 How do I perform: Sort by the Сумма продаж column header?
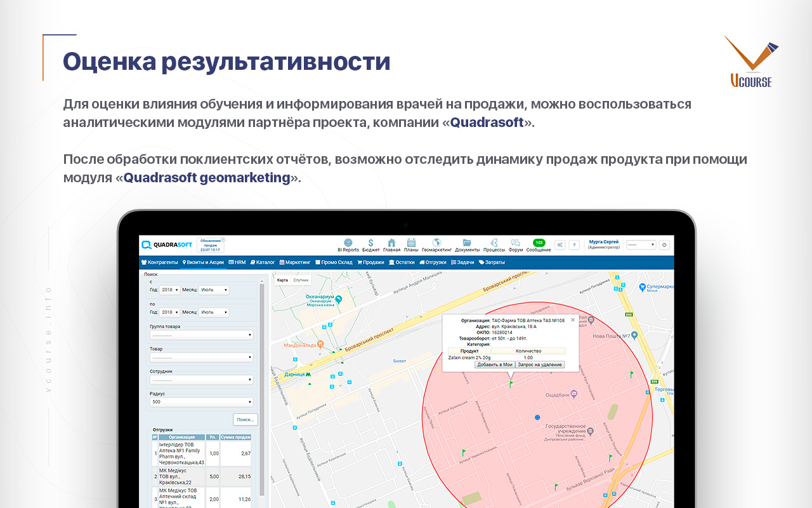pyautogui.click(x=235, y=437)
